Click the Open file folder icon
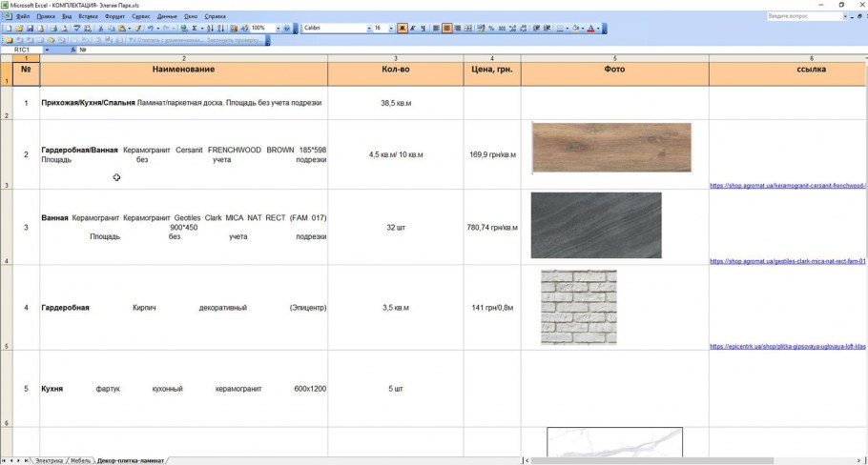 pos(19,28)
